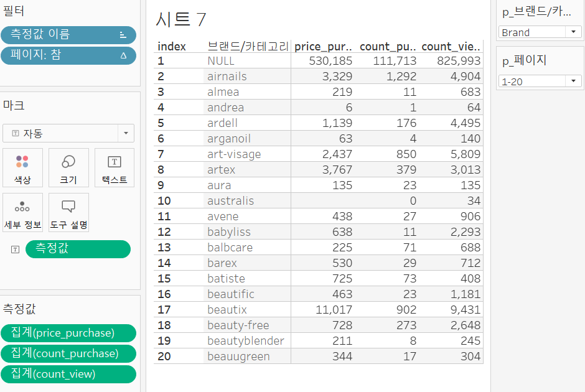Open the p_페이지 1-20 parameter dropdown
The width and height of the screenshot is (585, 392).
[573, 81]
